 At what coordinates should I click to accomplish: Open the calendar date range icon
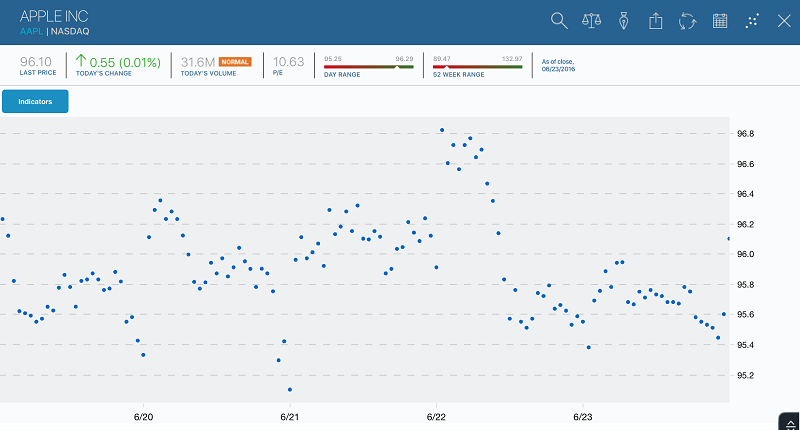point(720,21)
